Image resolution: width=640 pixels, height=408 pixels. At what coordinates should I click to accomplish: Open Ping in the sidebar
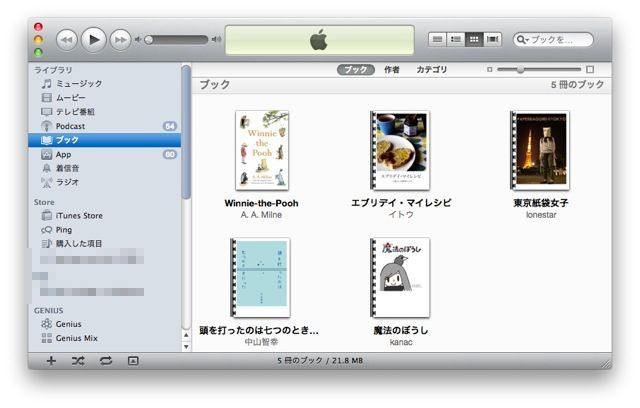[x=105, y=230]
